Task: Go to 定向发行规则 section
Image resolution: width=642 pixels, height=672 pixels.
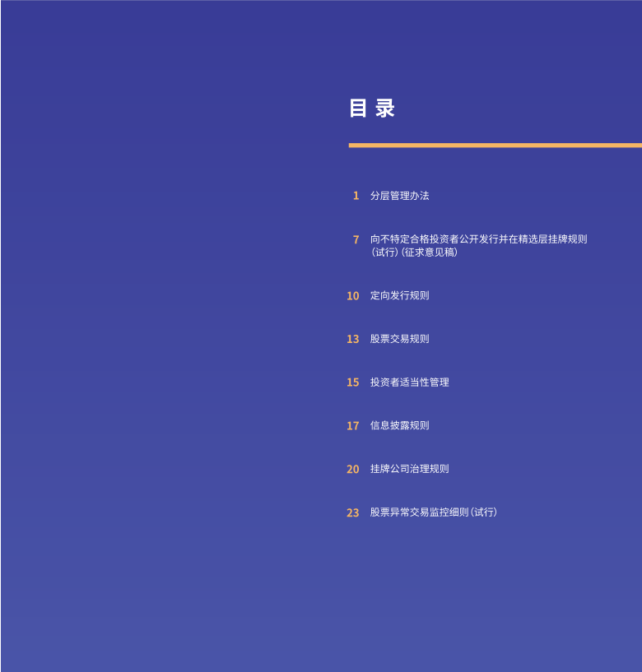Action: [399, 295]
